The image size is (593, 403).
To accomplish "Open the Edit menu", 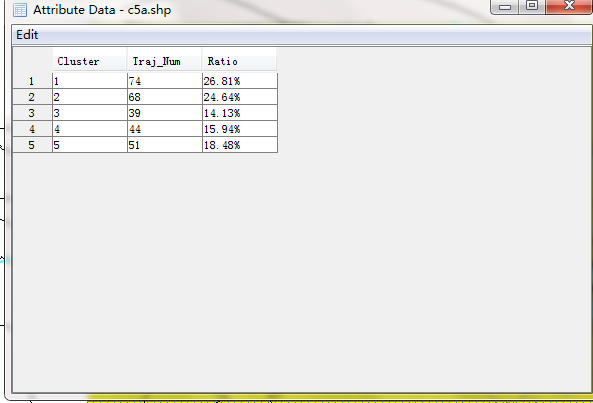I will click(27, 35).
